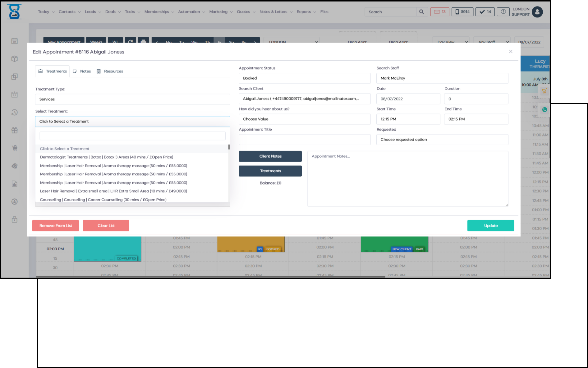Screen dimensions: 588x368
Task: Open the tasks checkmark icon showing 14
Action: click(x=485, y=12)
